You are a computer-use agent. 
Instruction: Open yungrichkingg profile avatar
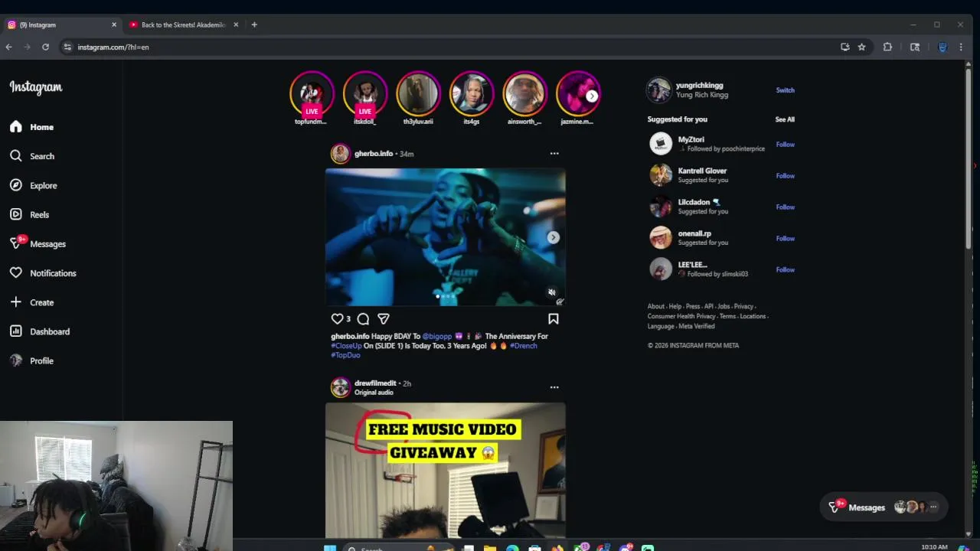(x=658, y=90)
